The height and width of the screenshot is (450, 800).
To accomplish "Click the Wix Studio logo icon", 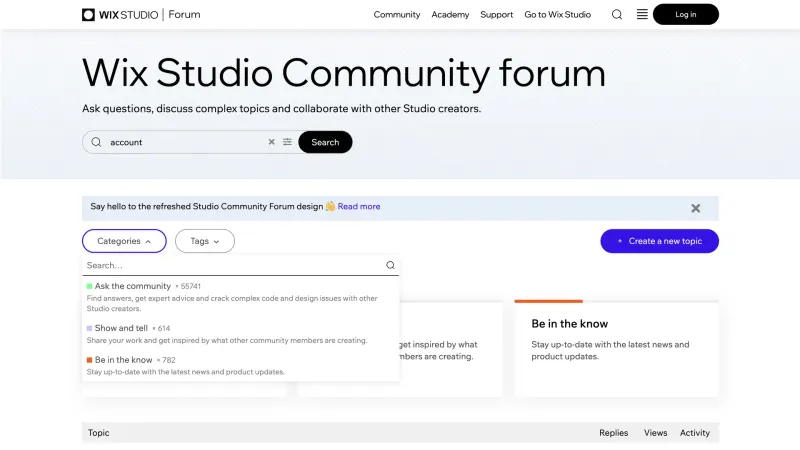I will [88, 15].
